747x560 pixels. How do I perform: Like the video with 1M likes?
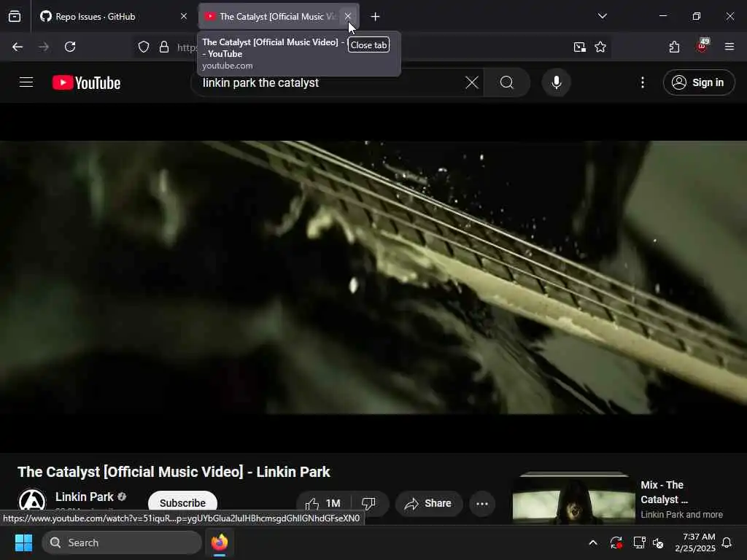pyautogui.click(x=324, y=503)
